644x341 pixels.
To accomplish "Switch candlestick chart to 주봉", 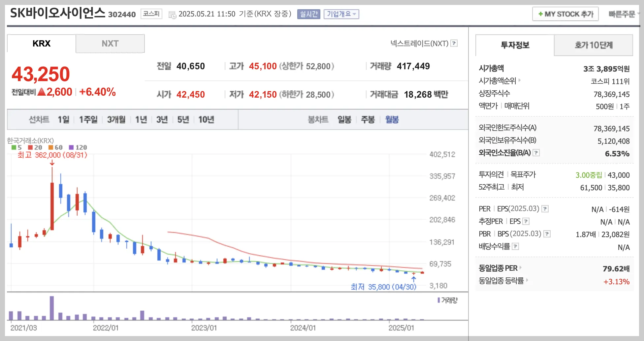I will click(x=368, y=119).
